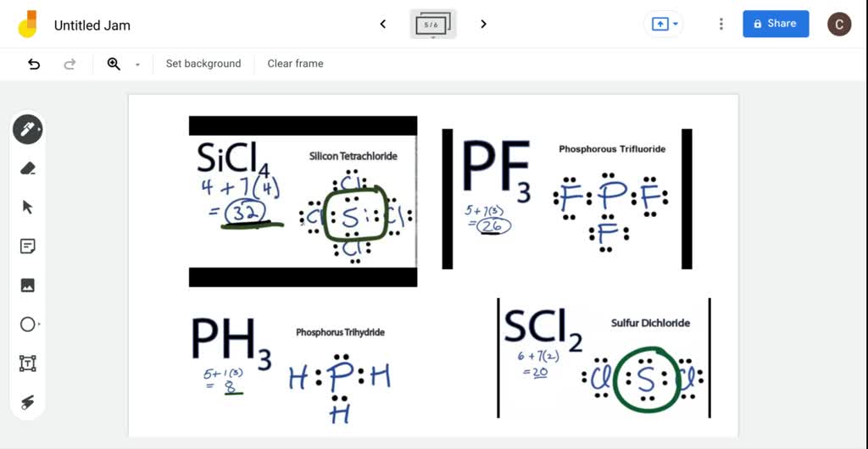The width and height of the screenshot is (868, 449).
Task: Open the more actions menu
Action: 721,25
